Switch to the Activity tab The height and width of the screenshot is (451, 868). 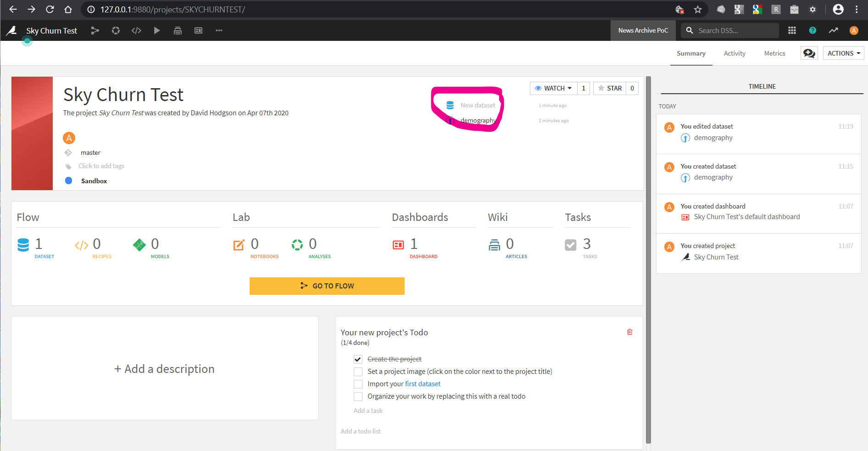tap(734, 53)
